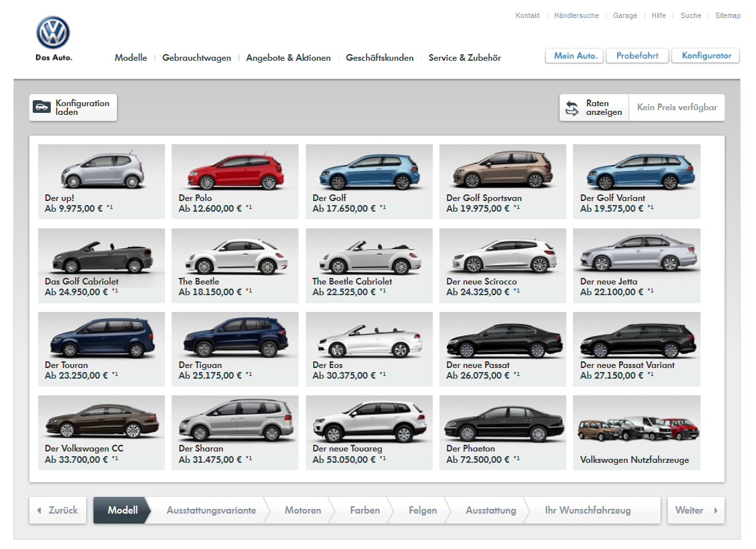Screen dimensions: 756x549
Task: Select the Der neue Passat Variant tile
Action: [x=636, y=349]
